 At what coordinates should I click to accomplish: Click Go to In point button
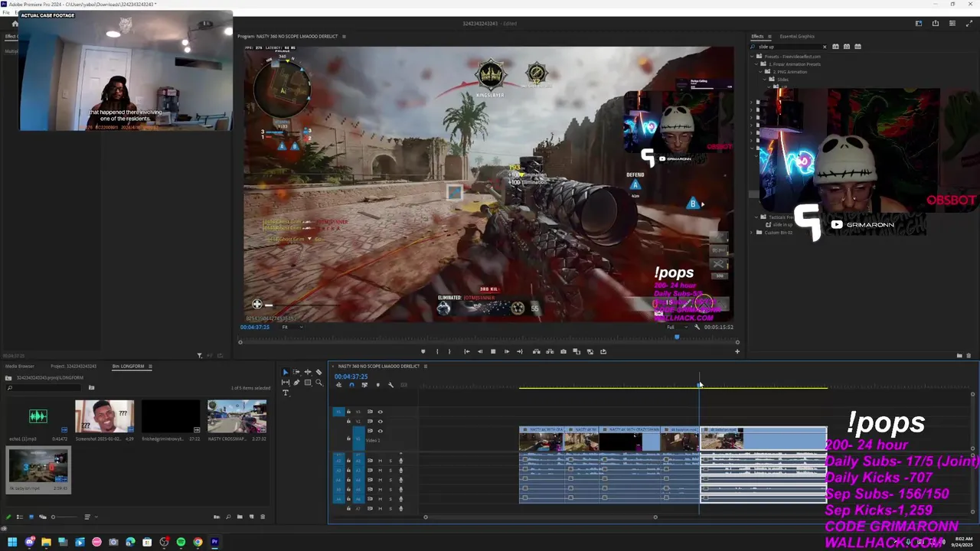tap(467, 351)
